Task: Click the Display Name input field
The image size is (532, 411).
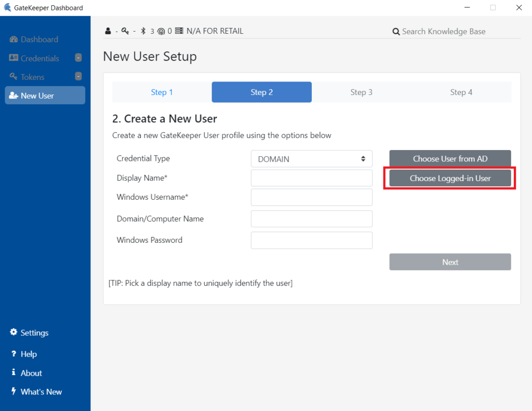Action: 311,177
